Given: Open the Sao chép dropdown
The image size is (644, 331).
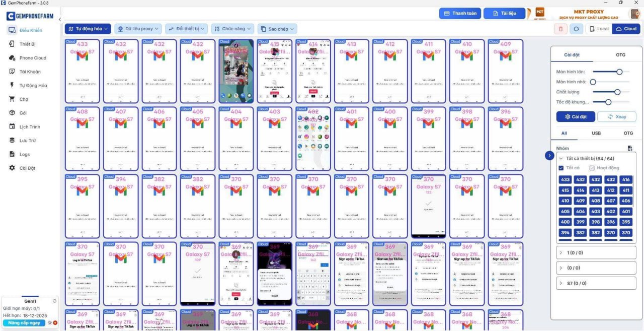Looking at the screenshot, I should point(277,29).
